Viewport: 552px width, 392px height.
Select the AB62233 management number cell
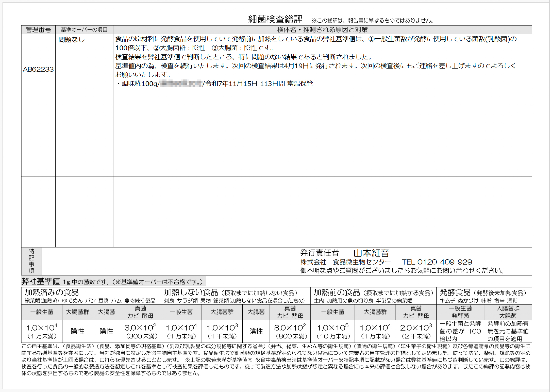[x=38, y=69]
